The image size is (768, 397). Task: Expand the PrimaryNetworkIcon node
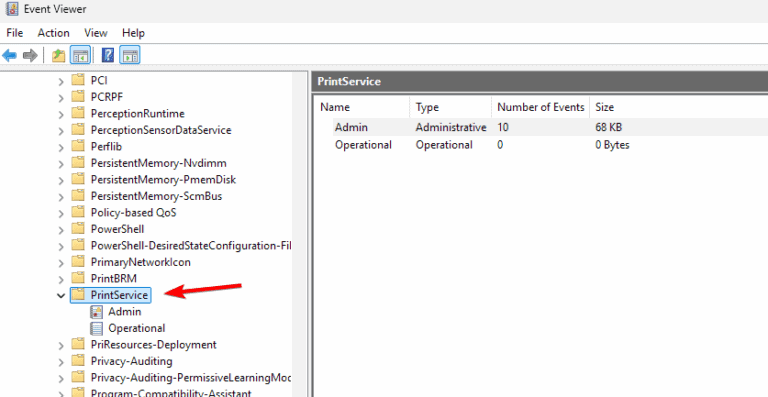click(61, 263)
